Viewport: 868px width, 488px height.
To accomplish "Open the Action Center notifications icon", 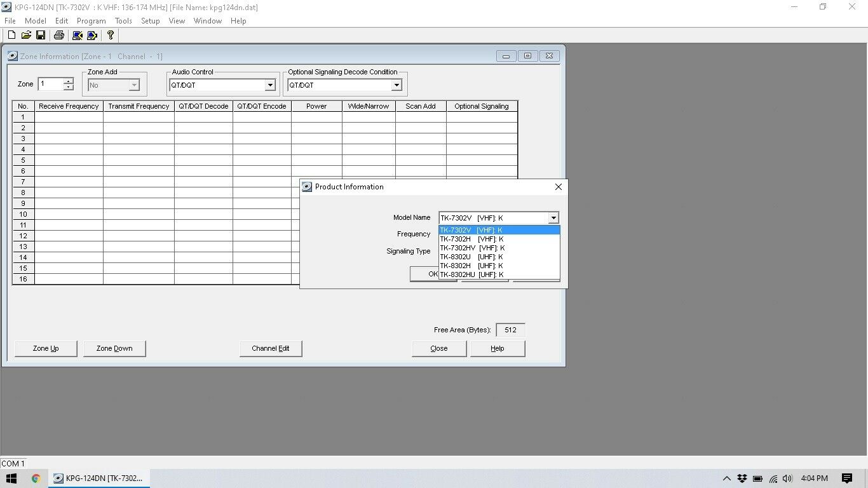I will click(847, 478).
